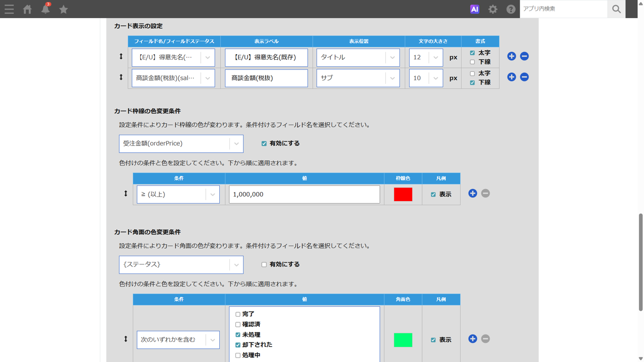Click the 枠線色 column header
The width and height of the screenshot is (644, 362).
click(x=403, y=178)
